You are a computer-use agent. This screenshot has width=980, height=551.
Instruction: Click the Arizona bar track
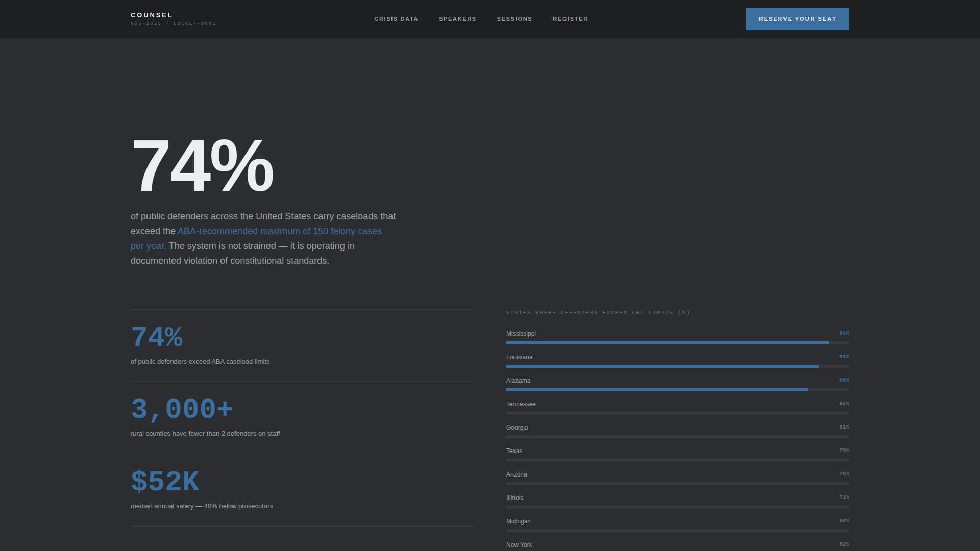point(678,484)
